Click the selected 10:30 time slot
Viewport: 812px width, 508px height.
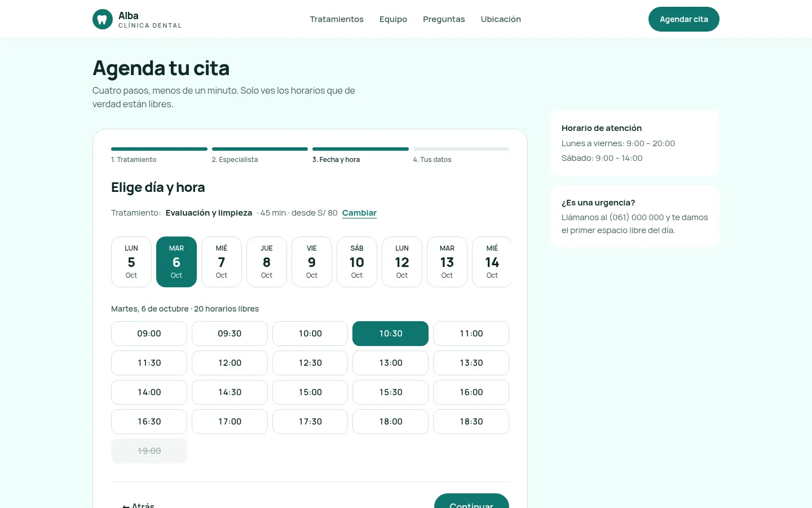tap(390, 334)
